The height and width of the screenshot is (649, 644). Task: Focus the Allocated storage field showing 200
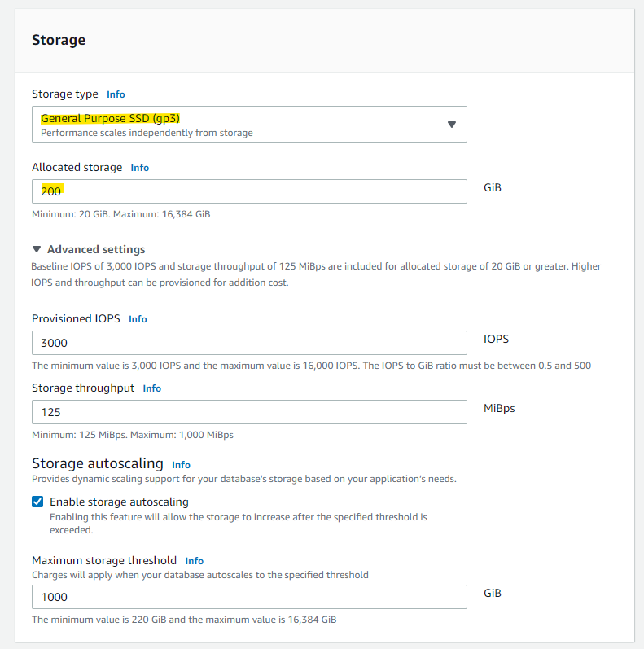[x=249, y=191]
